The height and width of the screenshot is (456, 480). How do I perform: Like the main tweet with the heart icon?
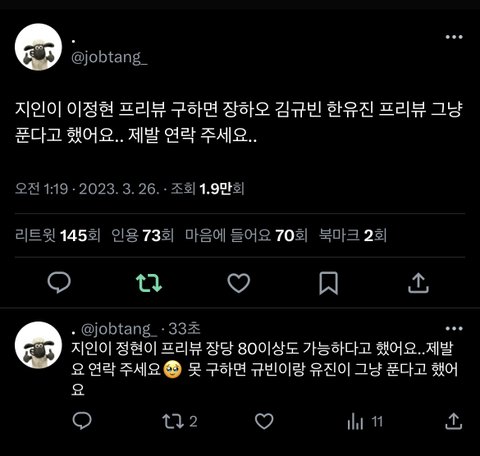tap(239, 283)
